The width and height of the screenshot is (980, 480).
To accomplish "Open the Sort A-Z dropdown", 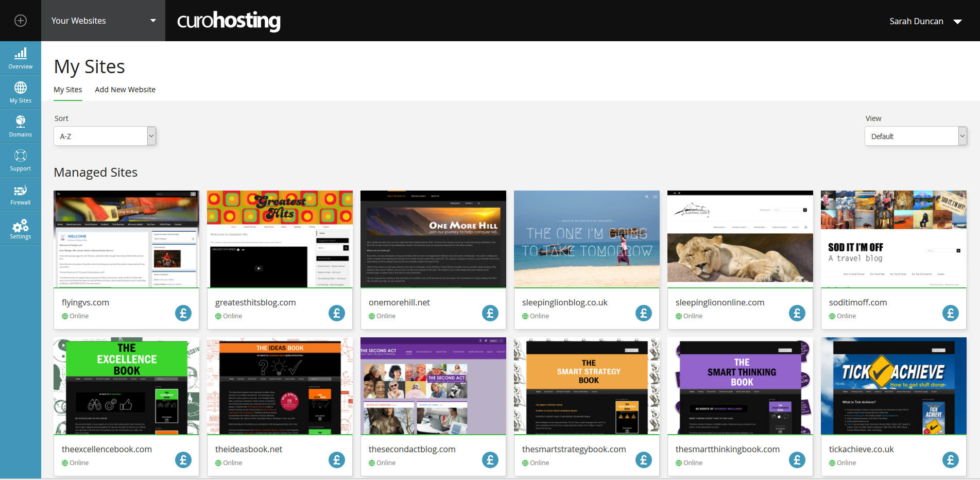I will point(105,136).
